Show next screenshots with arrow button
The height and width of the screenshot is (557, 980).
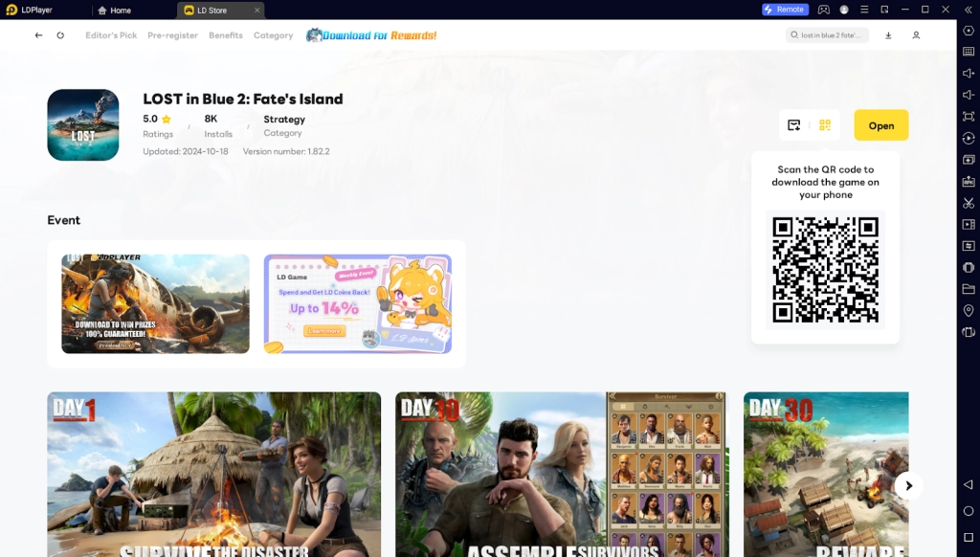[908, 486]
